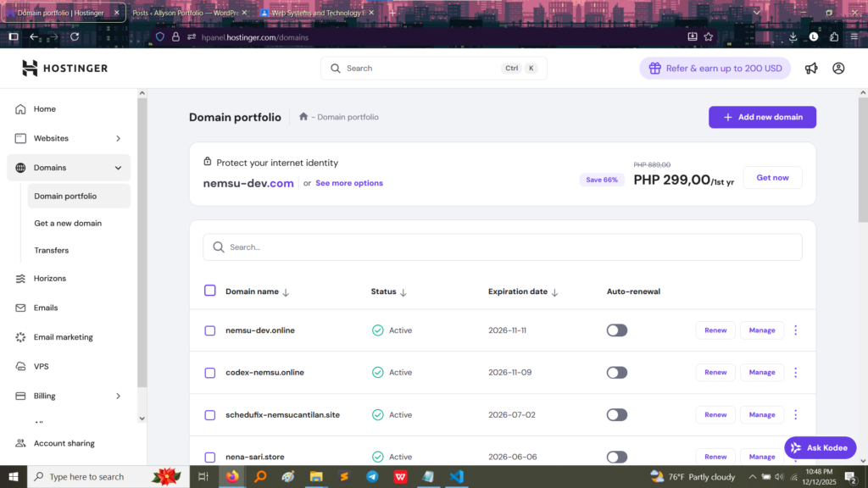Viewport: 868px width, 488px height.
Task: Switch to Allyson Portfolio WordPress tab
Action: [x=192, y=13]
